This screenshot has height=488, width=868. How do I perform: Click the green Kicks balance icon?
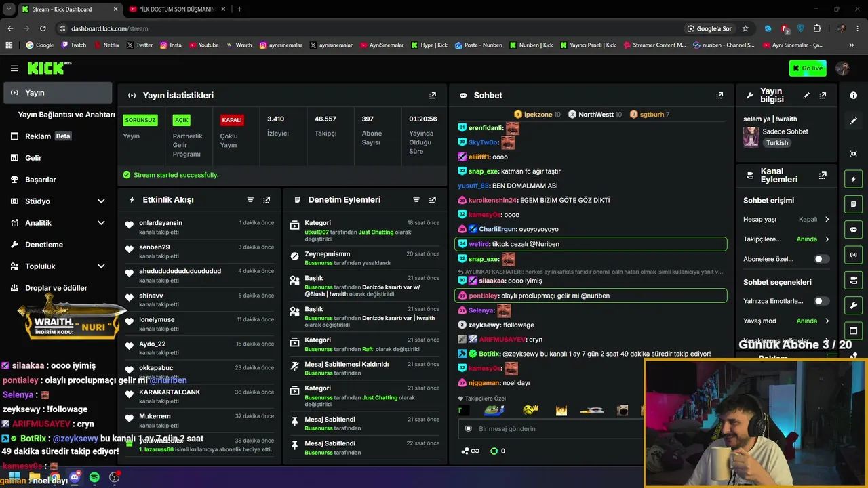[x=494, y=451]
